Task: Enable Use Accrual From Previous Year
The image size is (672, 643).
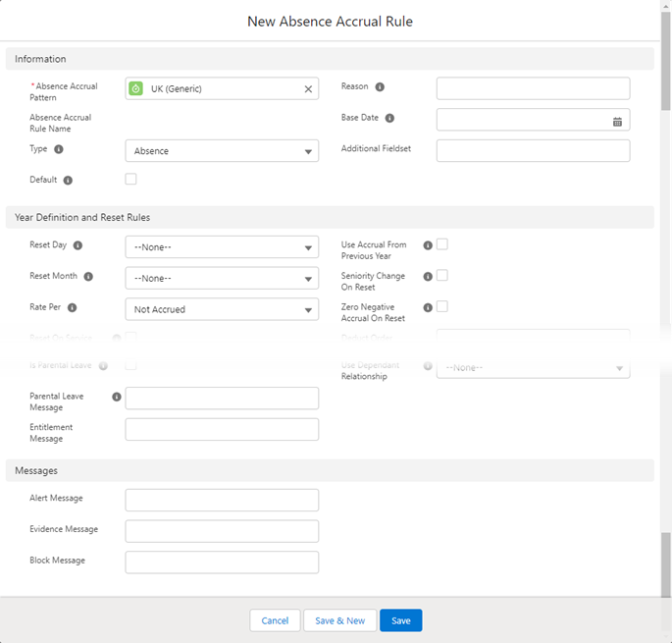Action: (x=442, y=244)
